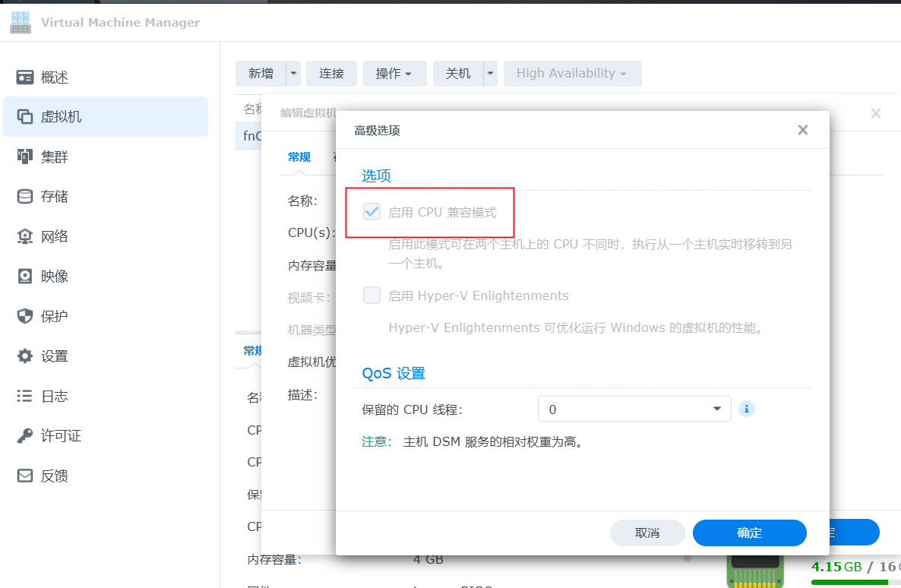Switch to 常规 tab in edit VM window
This screenshot has height=588, width=901.
pyautogui.click(x=299, y=157)
